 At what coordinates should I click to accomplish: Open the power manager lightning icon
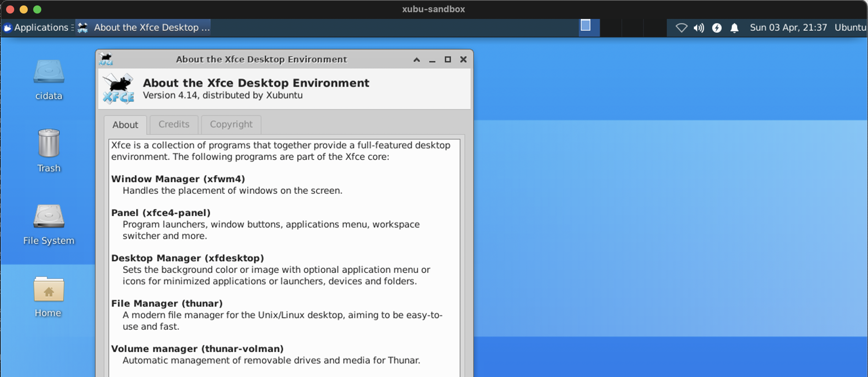[717, 28]
